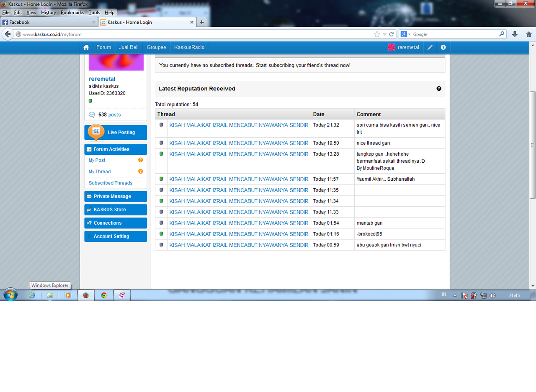Open Forum in the Kaskus navbar
Image resolution: width=536 pixels, height=392 pixels.
point(104,47)
